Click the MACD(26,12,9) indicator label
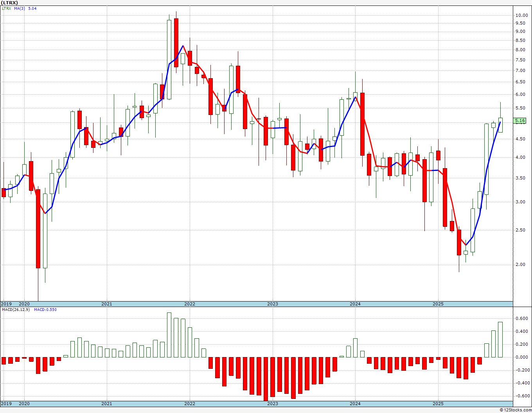This screenshot has width=532, height=413. pyautogui.click(x=15, y=309)
